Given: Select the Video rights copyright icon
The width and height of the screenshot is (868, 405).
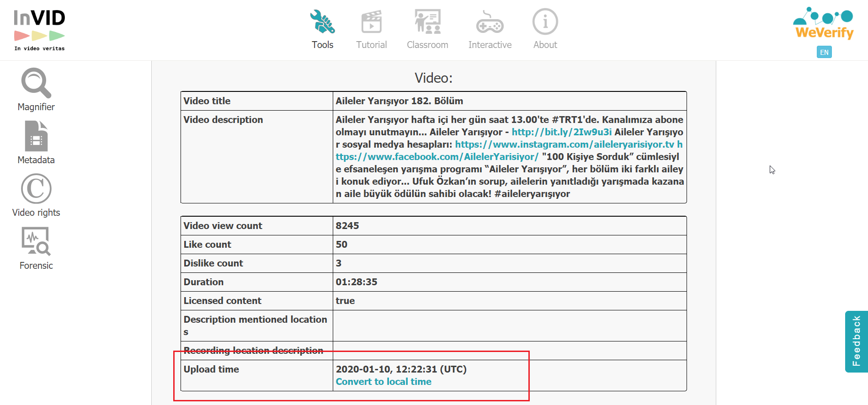Looking at the screenshot, I should [36, 188].
